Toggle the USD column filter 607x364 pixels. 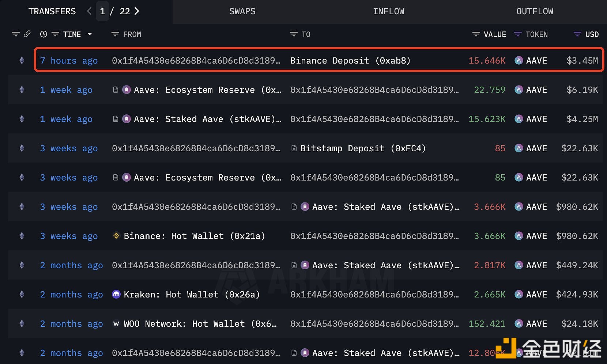coord(577,34)
